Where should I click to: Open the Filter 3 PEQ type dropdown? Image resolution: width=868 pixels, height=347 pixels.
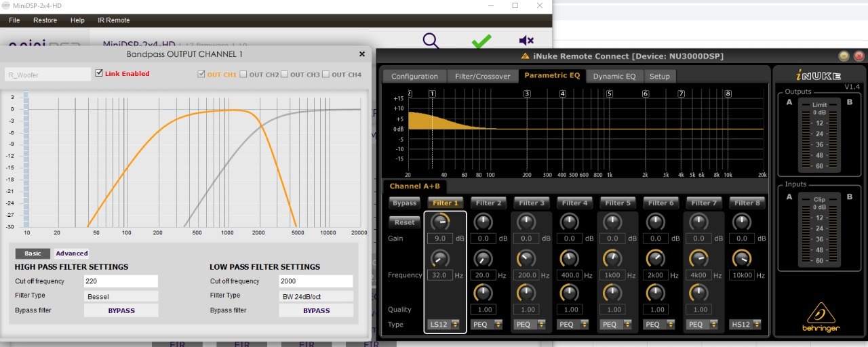point(530,325)
